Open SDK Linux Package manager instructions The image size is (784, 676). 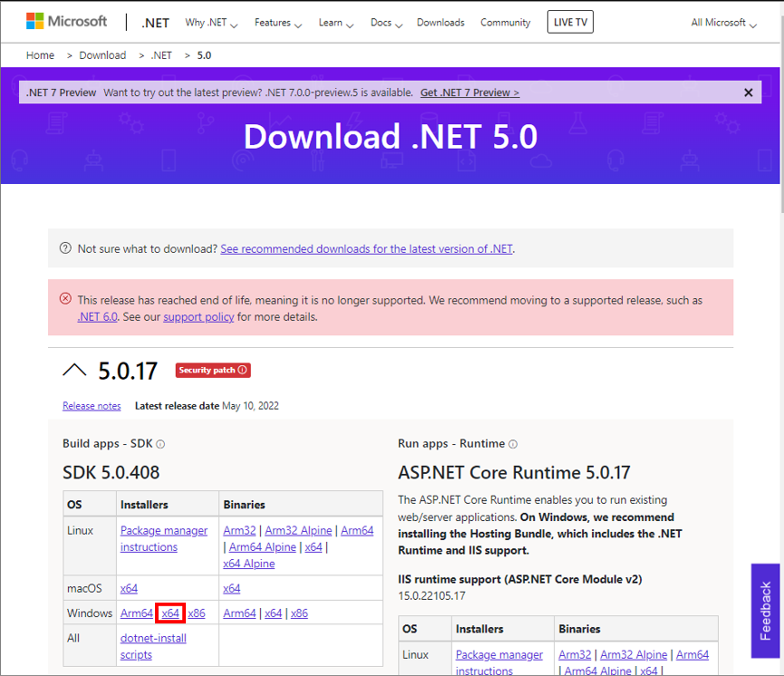163,538
